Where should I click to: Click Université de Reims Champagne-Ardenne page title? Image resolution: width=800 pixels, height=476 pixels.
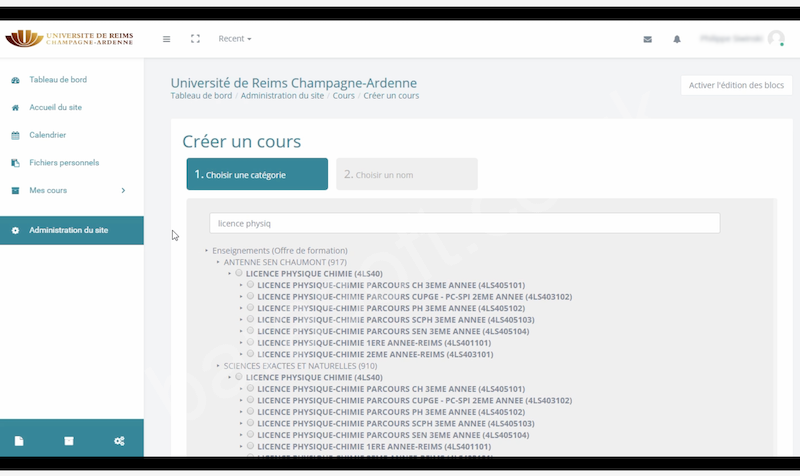click(x=293, y=83)
